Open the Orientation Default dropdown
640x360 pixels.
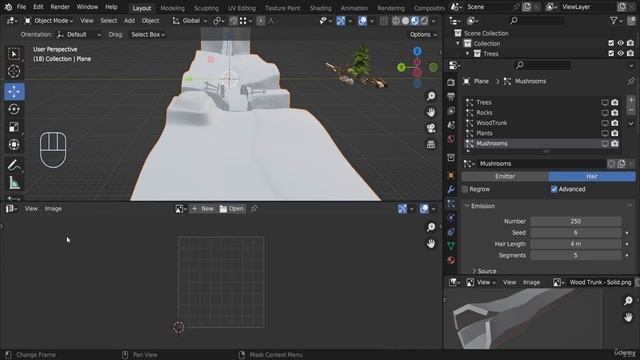pyautogui.click(x=79, y=35)
